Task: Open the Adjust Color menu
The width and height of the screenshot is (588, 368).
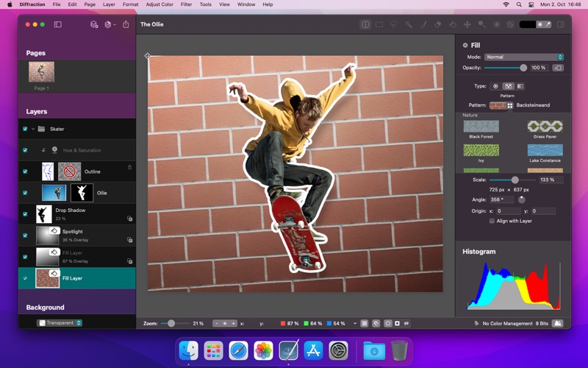Action: point(159,4)
